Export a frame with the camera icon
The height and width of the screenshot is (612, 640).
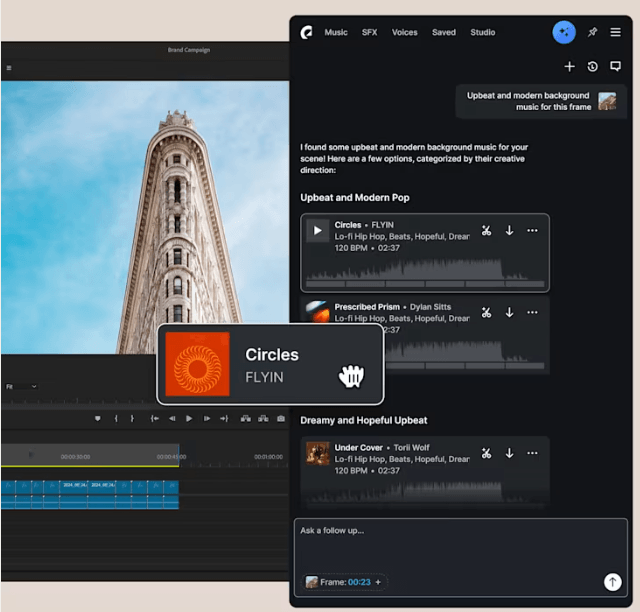(281, 418)
